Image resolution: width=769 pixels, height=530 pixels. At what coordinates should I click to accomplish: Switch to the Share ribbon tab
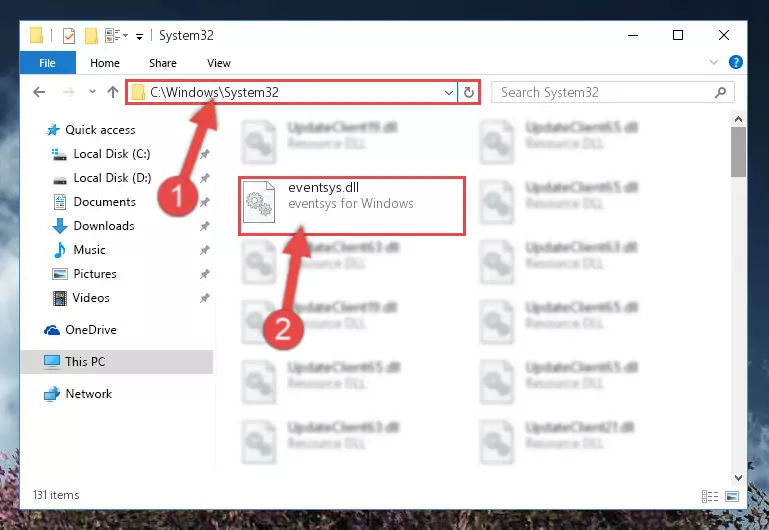click(x=163, y=63)
